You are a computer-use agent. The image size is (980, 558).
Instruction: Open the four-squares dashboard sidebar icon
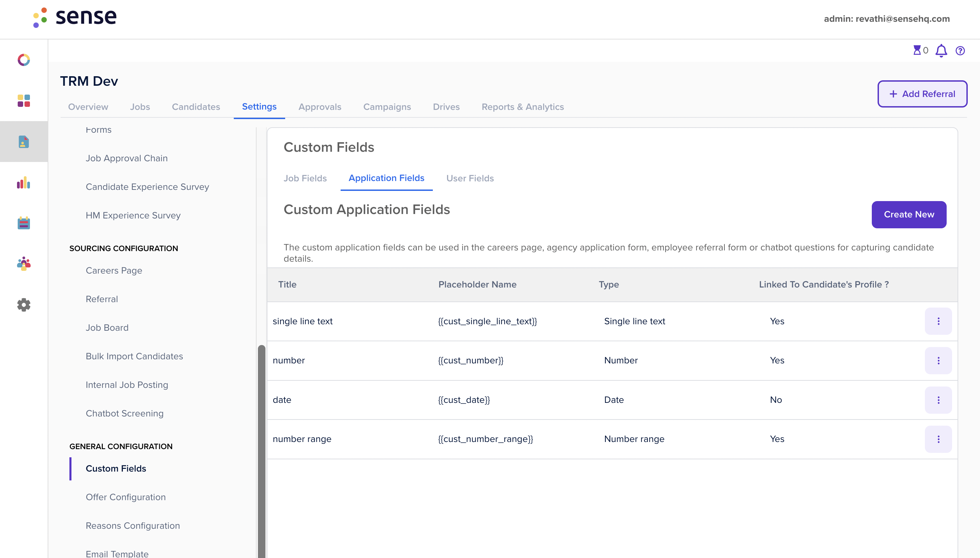coord(24,101)
